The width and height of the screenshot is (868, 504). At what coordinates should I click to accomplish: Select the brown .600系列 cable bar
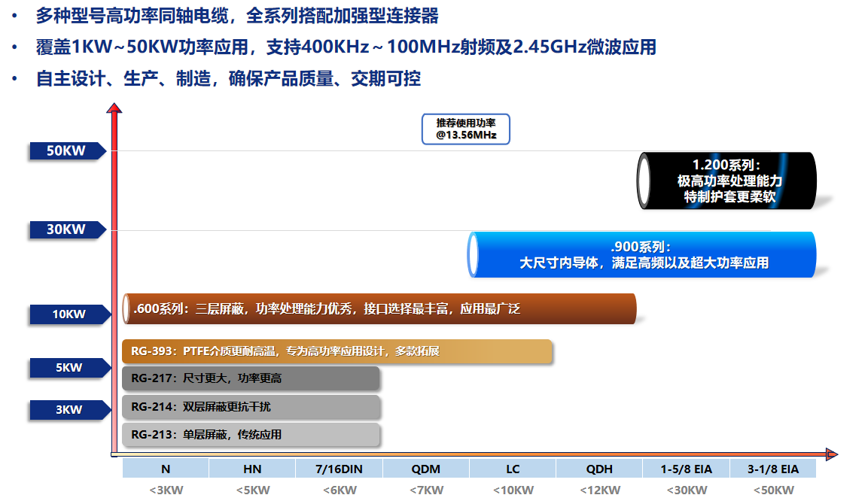click(x=379, y=308)
